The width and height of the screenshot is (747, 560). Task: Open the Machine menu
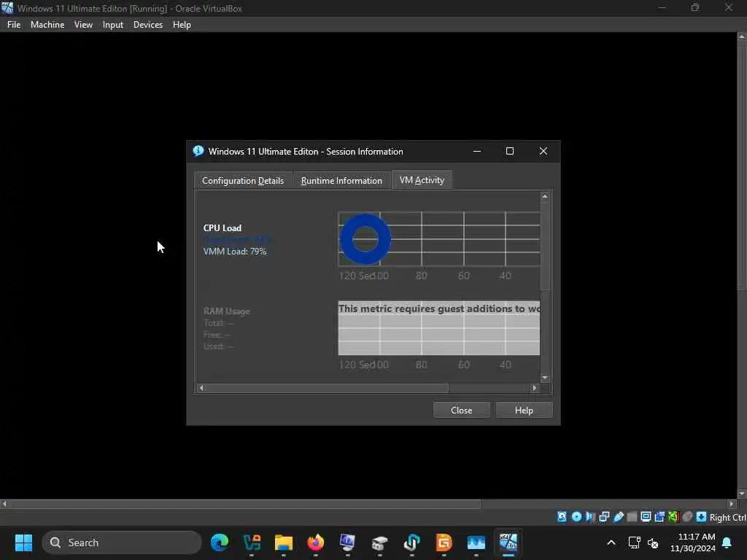tap(47, 25)
